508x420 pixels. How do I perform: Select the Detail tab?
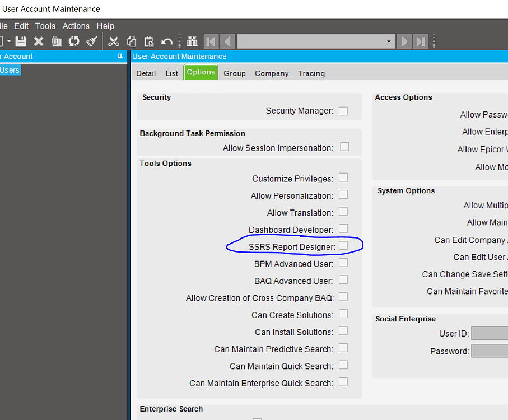(146, 73)
